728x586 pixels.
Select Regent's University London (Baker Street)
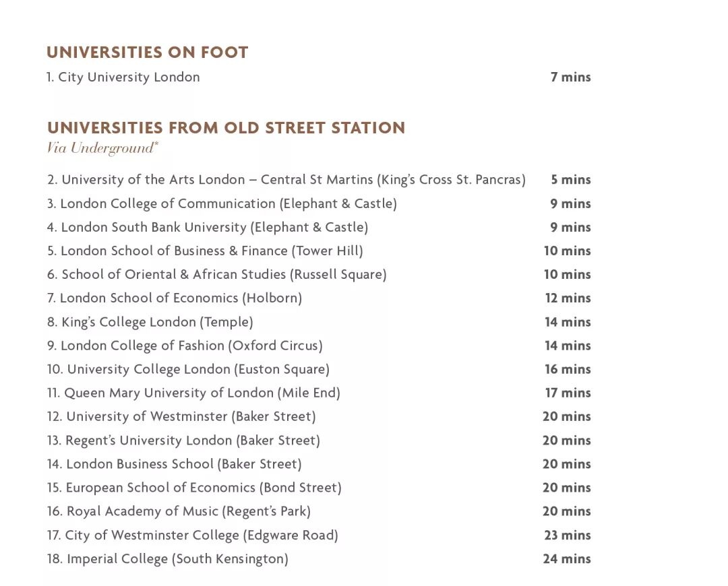click(x=183, y=441)
